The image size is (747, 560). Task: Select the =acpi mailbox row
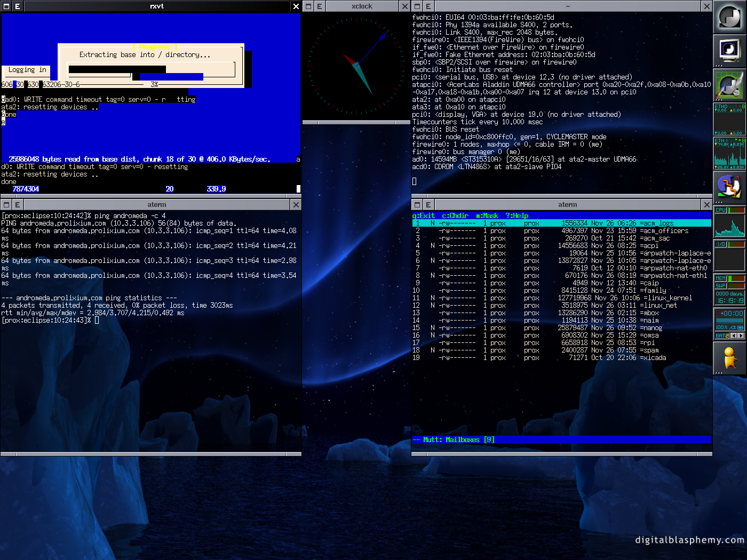(561, 246)
